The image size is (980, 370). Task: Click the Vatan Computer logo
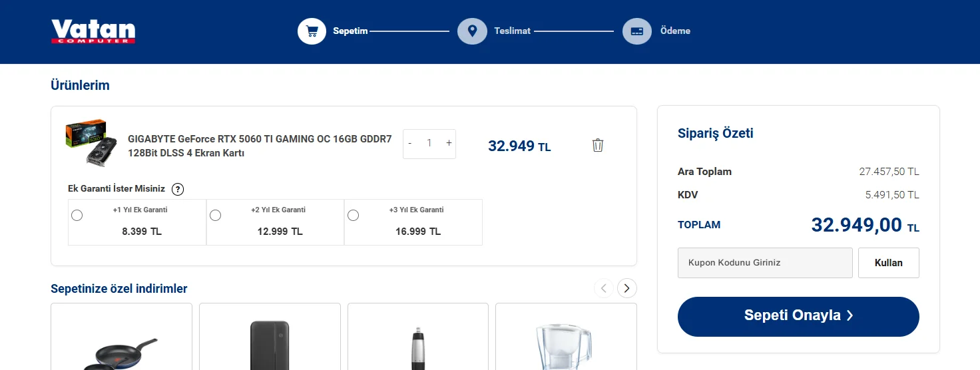93,31
